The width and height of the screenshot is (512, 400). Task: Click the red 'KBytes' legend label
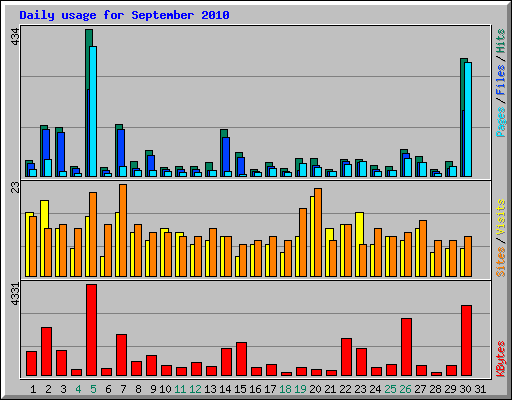point(501,359)
